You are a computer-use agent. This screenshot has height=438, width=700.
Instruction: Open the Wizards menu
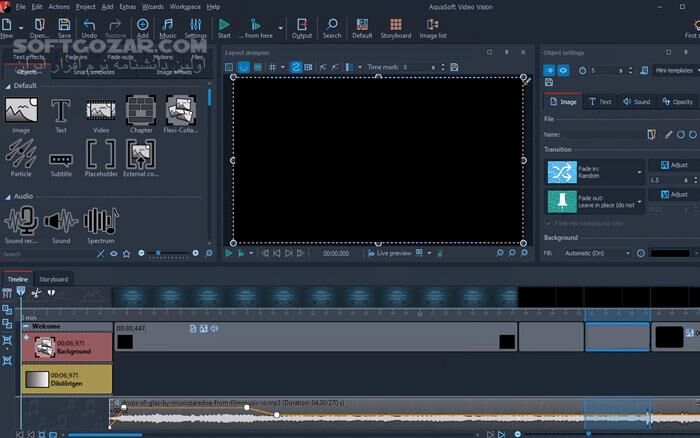pos(153,7)
